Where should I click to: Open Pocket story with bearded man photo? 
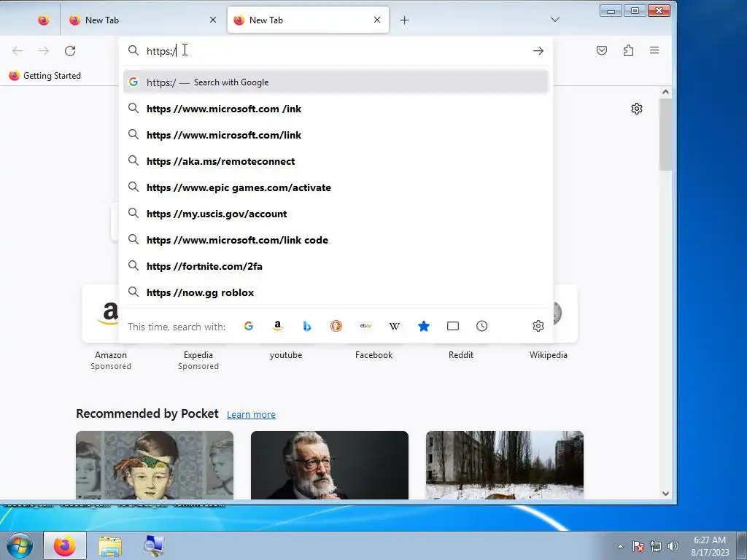coord(330,465)
